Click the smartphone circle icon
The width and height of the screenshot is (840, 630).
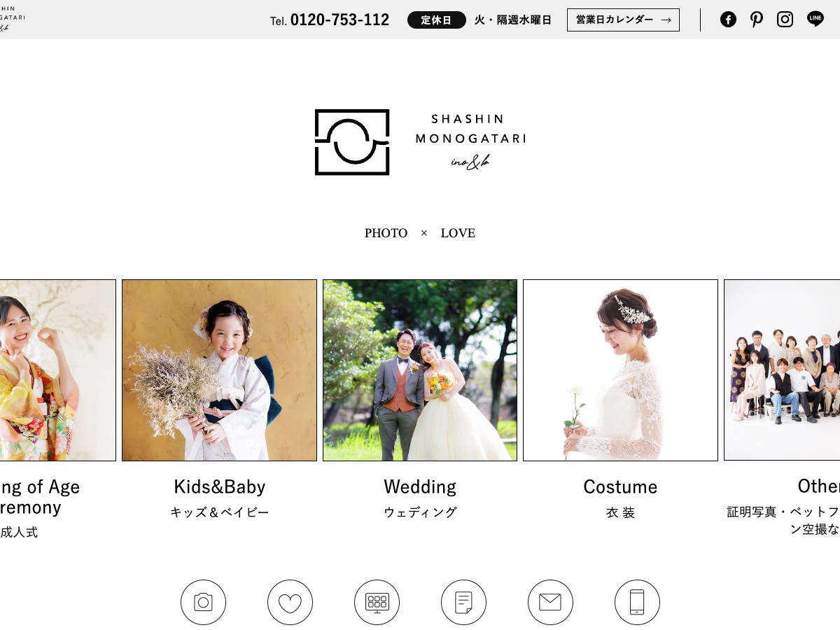click(637, 602)
